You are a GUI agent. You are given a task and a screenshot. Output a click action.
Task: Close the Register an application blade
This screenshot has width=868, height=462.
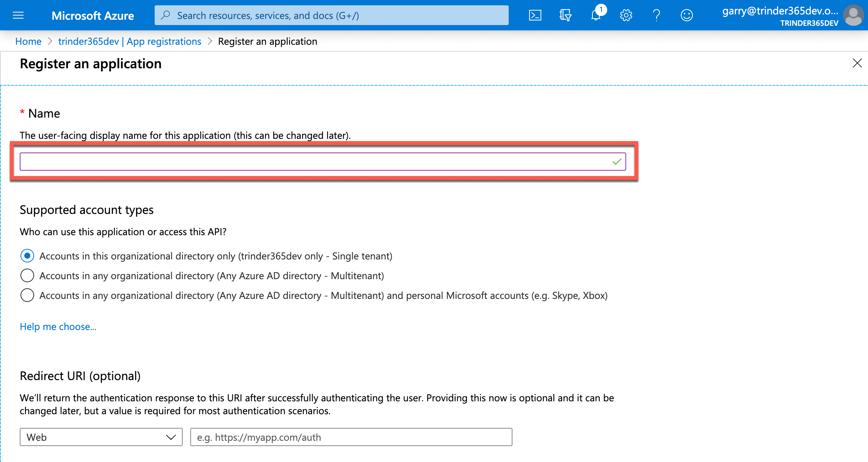[857, 63]
